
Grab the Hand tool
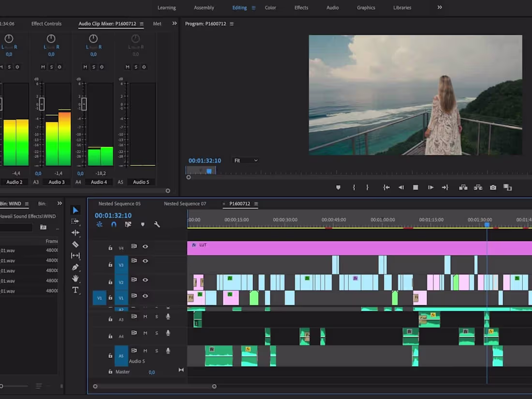(75, 279)
